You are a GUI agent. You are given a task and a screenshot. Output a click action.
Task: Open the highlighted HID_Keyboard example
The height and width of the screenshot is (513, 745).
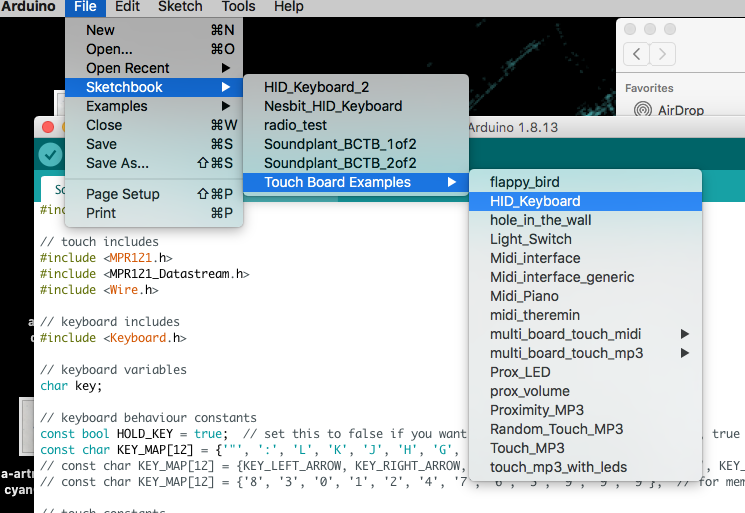coord(585,201)
